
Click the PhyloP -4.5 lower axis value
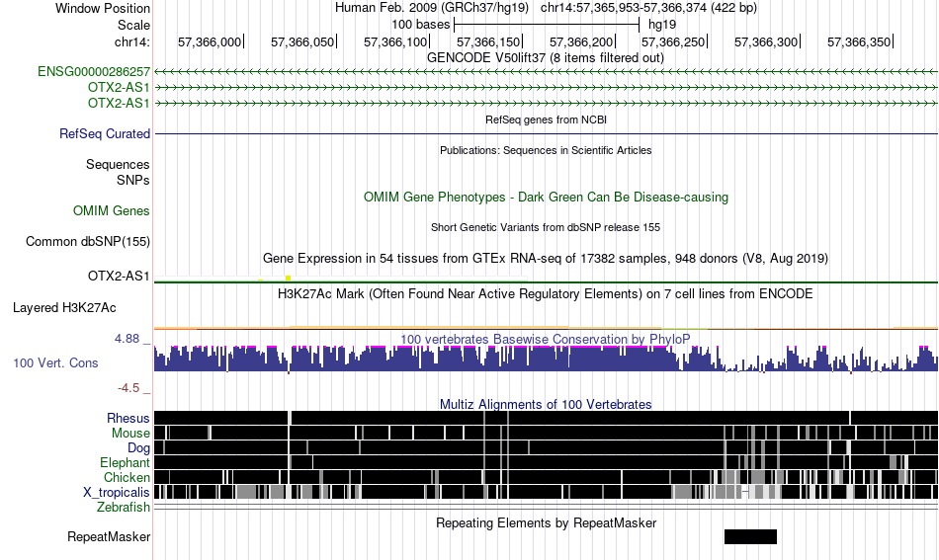(x=128, y=388)
